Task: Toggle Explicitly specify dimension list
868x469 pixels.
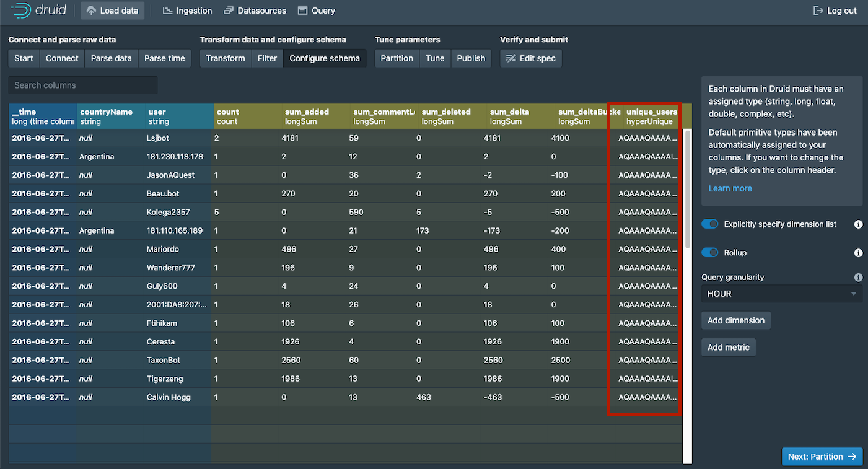Action: [x=709, y=224]
